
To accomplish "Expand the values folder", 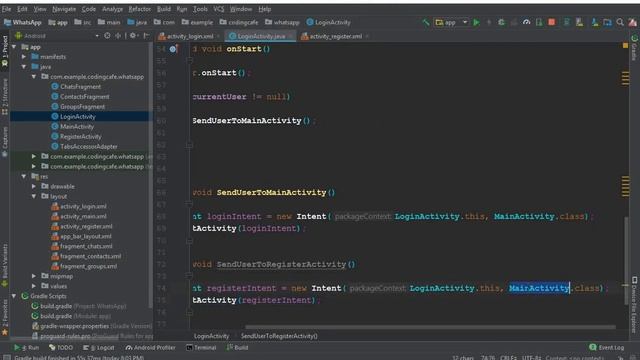I will 34,286.
